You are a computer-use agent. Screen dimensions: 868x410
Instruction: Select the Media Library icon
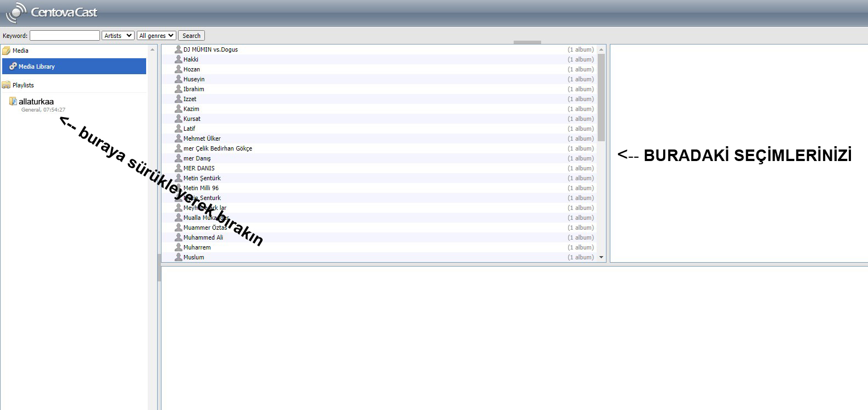(13, 67)
